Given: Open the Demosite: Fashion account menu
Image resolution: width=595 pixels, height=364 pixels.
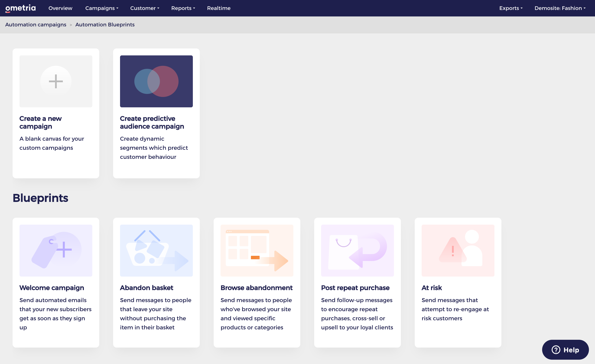Looking at the screenshot, I should point(560,8).
